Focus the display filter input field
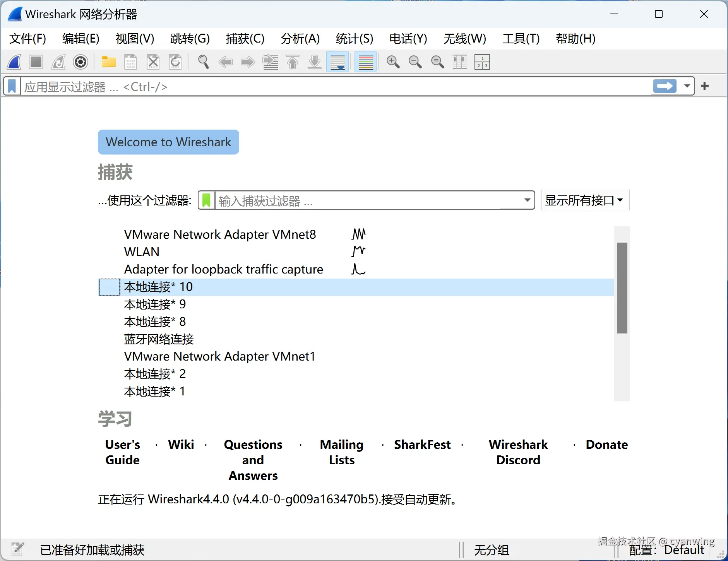The width and height of the screenshot is (728, 561). pyautogui.click(x=337, y=86)
